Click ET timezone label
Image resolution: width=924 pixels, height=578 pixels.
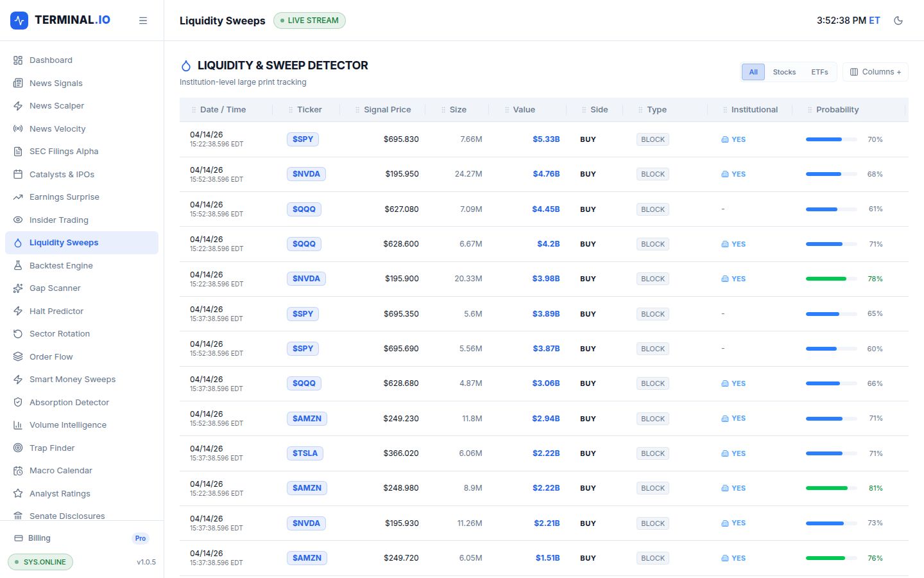pos(875,21)
